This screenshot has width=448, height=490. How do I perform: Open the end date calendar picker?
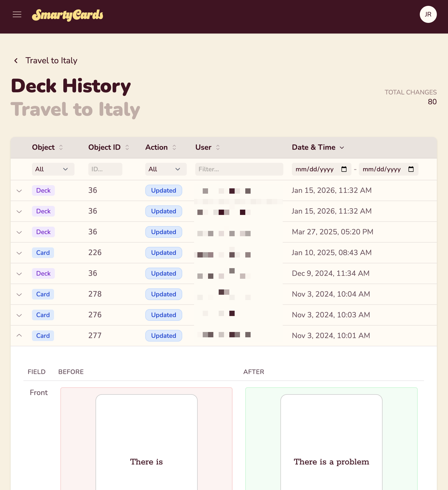pyautogui.click(x=411, y=169)
